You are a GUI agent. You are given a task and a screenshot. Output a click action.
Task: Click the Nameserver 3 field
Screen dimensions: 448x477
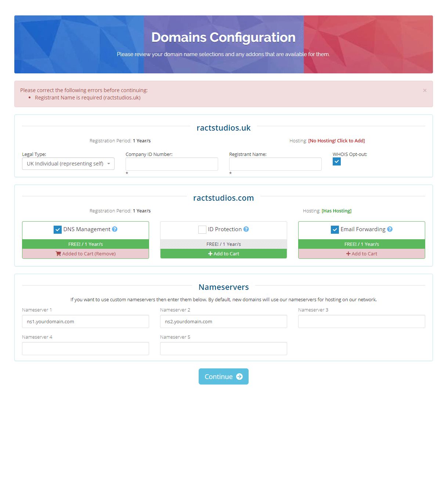(x=362, y=321)
